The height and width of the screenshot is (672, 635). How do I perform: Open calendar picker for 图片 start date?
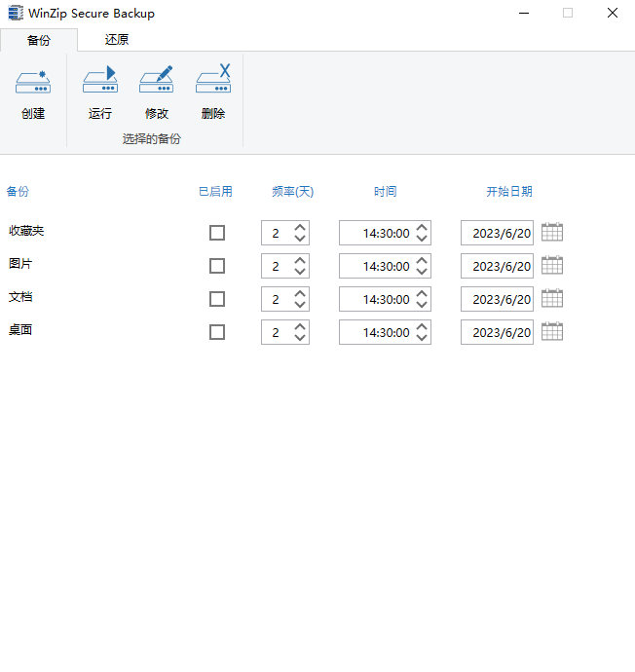(x=552, y=266)
